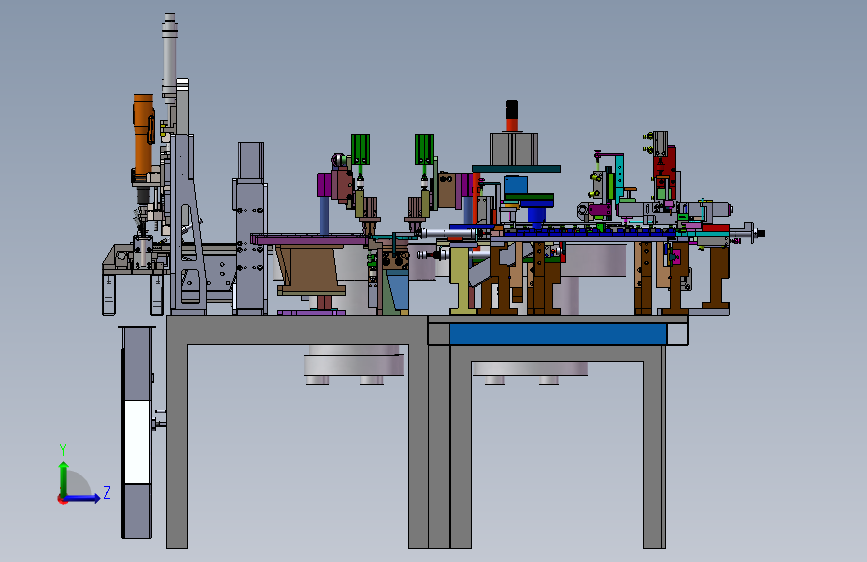
Task: Click the blue Z axis arrow of the triad
Action: (83, 498)
